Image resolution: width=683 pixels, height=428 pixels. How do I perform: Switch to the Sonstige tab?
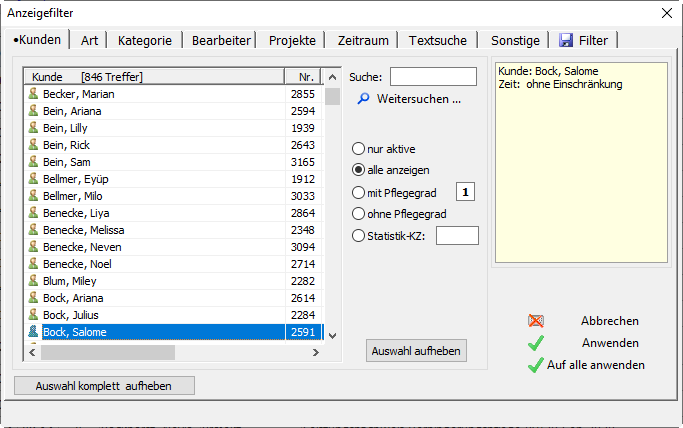tap(515, 40)
